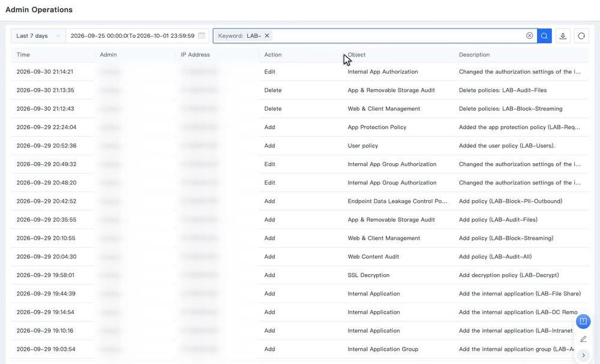Screen dimensions: 600x364
Task: Click Internal App Authorization object cell
Action: (x=383, y=71)
